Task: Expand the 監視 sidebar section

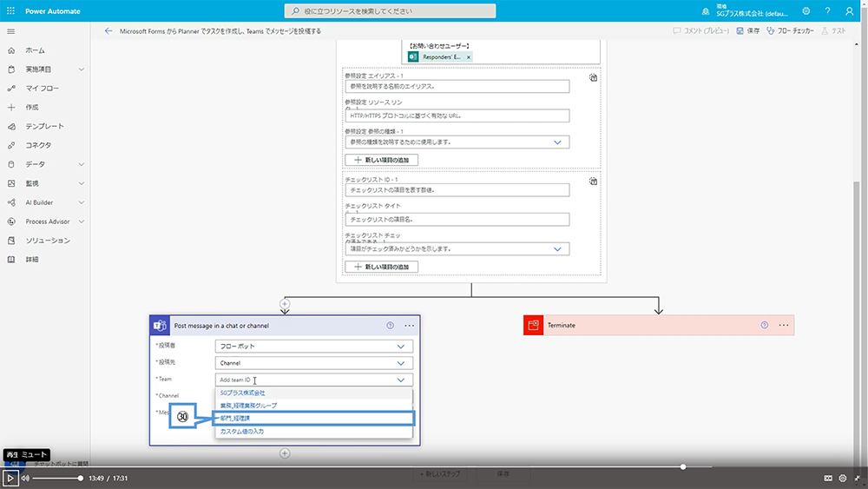Action: 82,183
